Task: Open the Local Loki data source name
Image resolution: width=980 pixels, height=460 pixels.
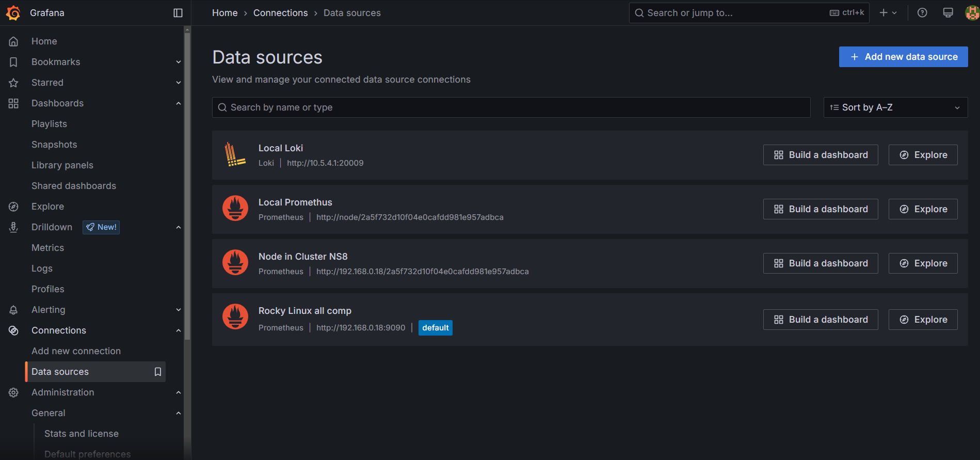Action: (281, 148)
